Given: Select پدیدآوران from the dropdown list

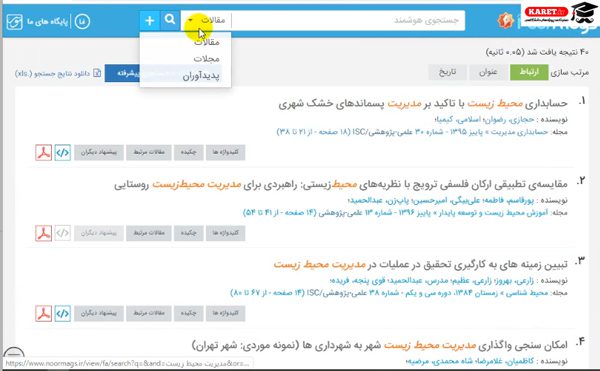Looking at the screenshot, I should tap(201, 76).
